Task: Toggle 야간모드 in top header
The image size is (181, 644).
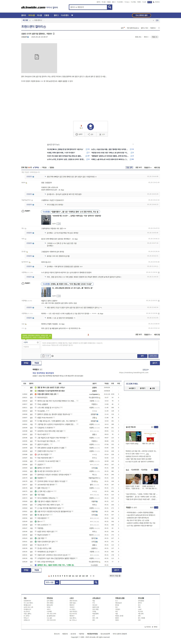Action: (x=157, y=2)
